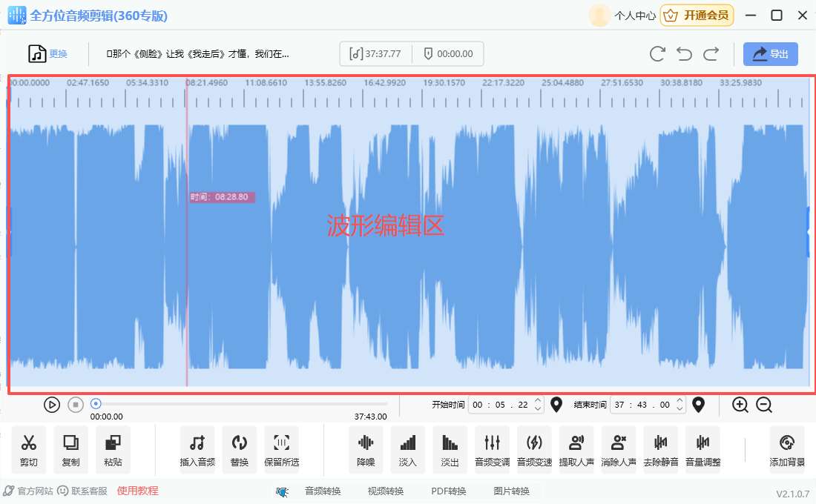Image resolution: width=816 pixels, height=504 pixels.
Task: Open the 使用教程 tutorial link
Action: click(137, 491)
